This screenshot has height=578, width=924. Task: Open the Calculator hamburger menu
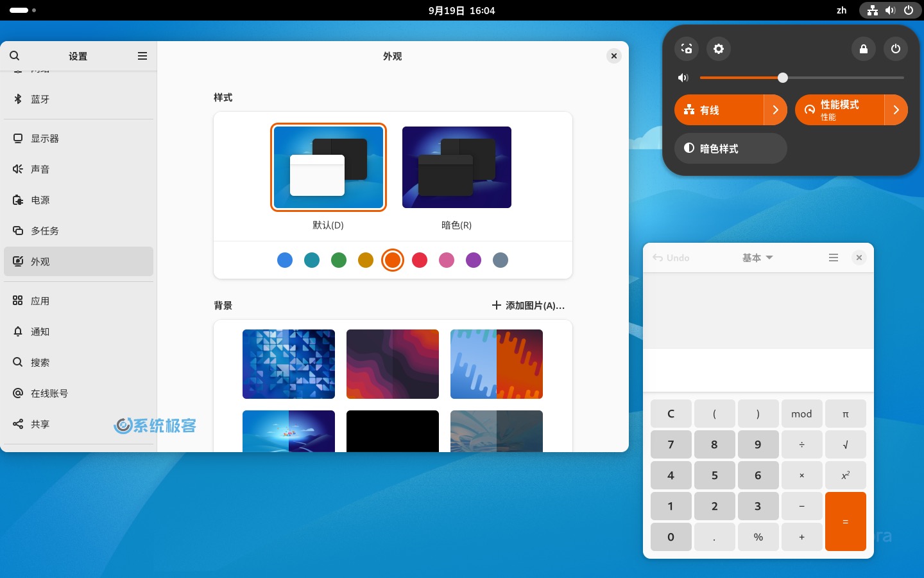pos(834,258)
